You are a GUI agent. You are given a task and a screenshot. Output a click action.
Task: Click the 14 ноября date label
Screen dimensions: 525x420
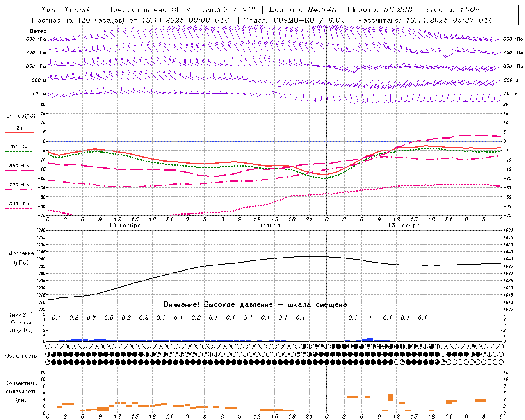[264, 226]
